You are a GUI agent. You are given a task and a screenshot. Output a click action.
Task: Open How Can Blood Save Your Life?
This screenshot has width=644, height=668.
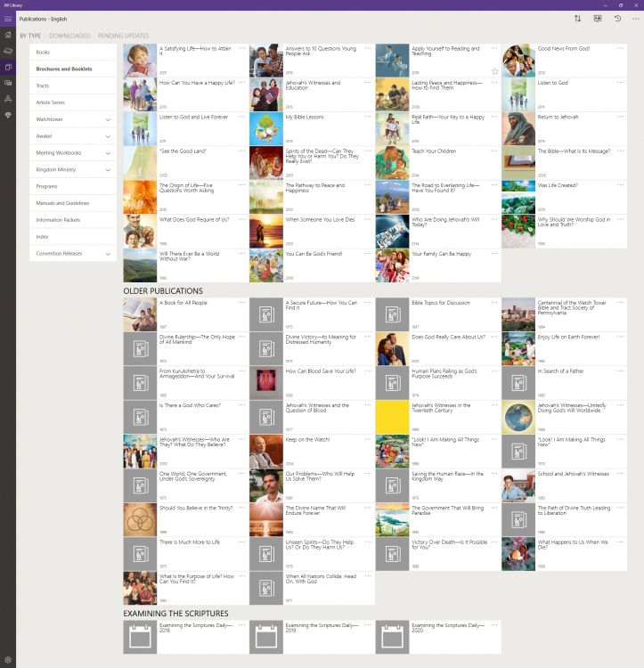pos(312,383)
